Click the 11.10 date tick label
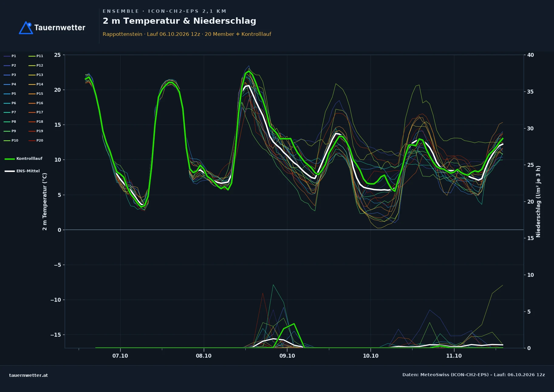Viewport: 554px width, 392px height. (x=454, y=356)
